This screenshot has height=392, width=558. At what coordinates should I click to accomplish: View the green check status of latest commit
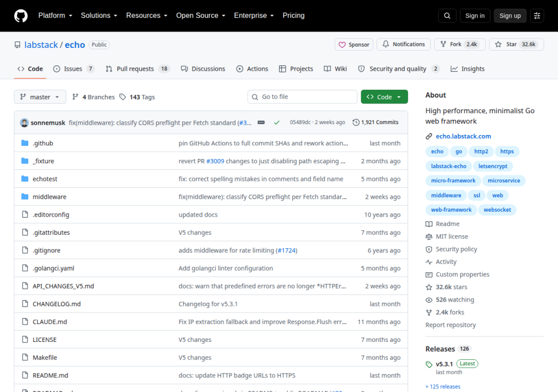(x=276, y=122)
